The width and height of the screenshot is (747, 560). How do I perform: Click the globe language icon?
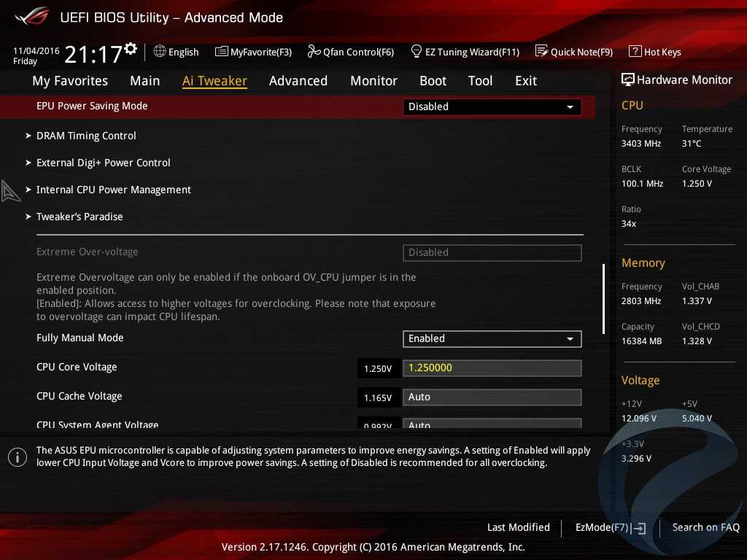[x=160, y=51]
